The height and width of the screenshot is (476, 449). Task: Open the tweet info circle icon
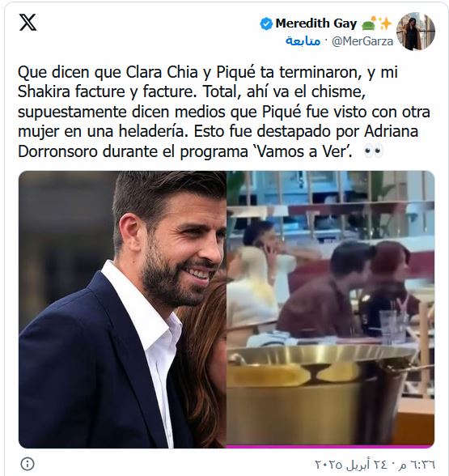click(x=28, y=464)
